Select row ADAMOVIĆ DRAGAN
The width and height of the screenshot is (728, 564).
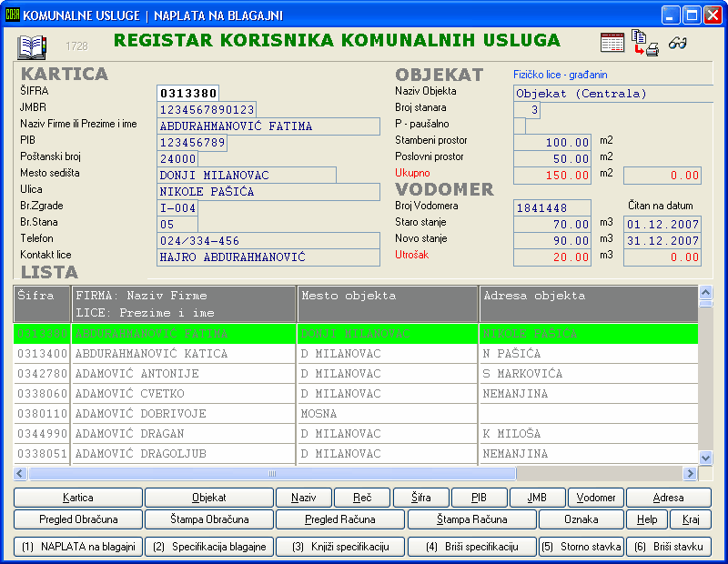(x=356, y=434)
